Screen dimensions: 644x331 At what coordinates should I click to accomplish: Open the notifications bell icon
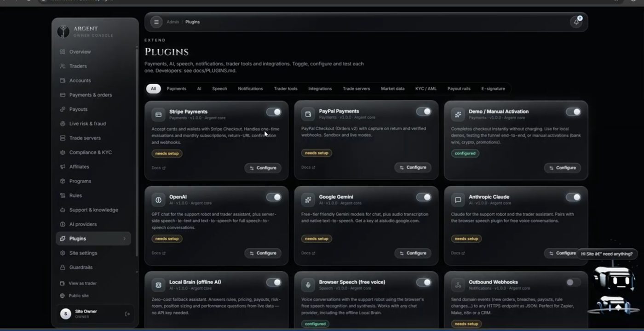pos(576,22)
